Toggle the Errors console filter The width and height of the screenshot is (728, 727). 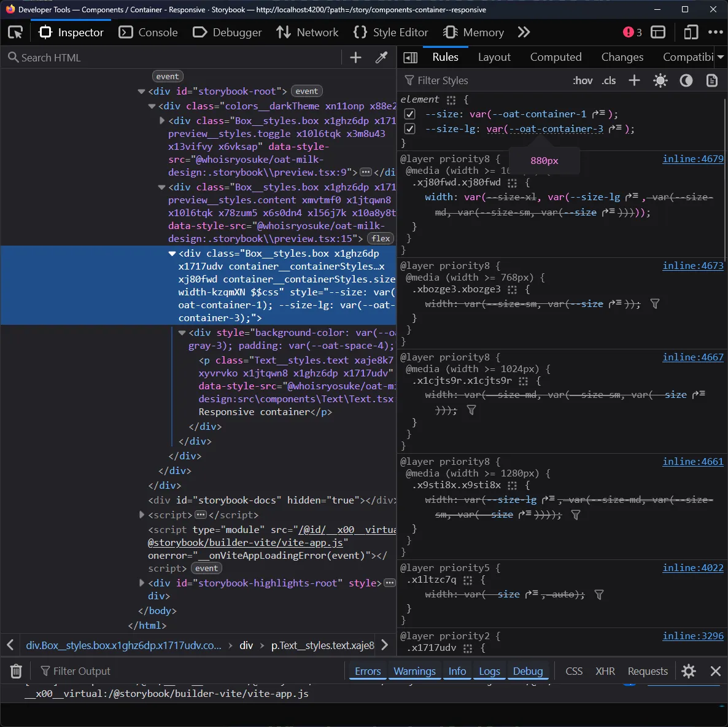tap(368, 671)
